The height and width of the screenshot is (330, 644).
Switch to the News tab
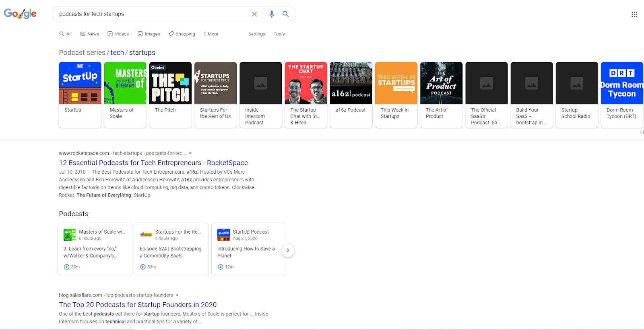tap(90, 34)
